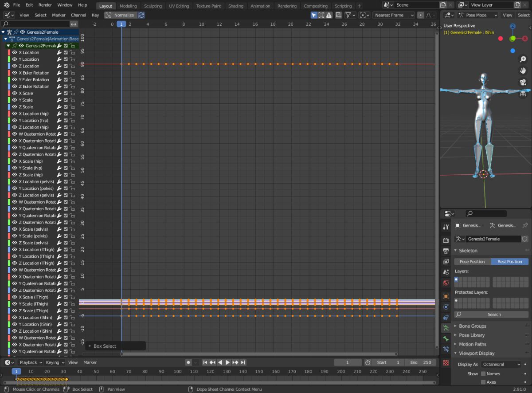Screen dimensions: 532x393
Task: Open the Object properties orange square tab
Action: [x=446, y=296]
